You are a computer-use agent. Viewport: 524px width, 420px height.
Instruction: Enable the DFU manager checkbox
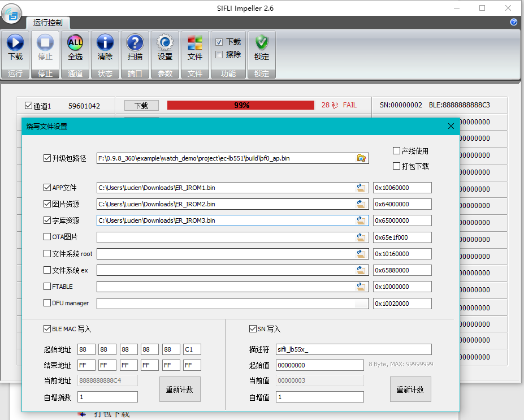coord(47,303)
